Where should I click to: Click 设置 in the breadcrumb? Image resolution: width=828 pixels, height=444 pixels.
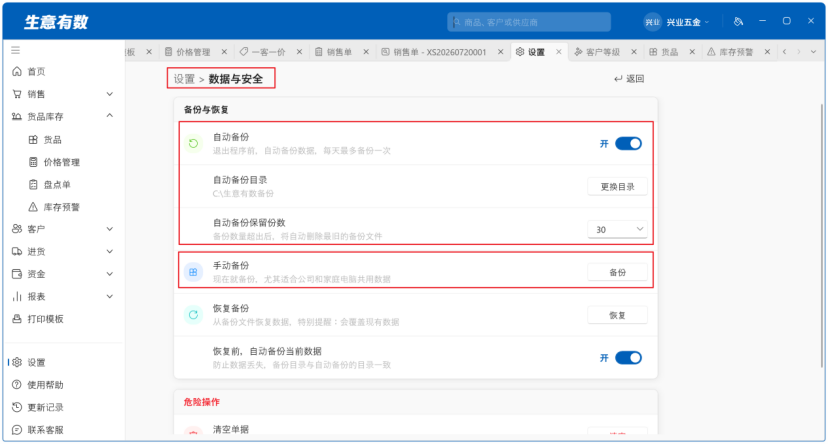coord(184,79)
